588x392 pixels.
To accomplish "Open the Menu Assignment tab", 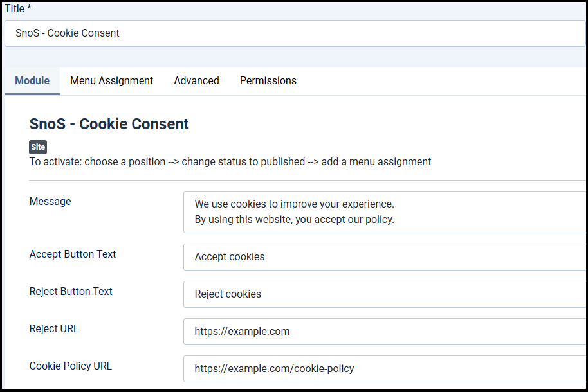I will coord(111,81).
